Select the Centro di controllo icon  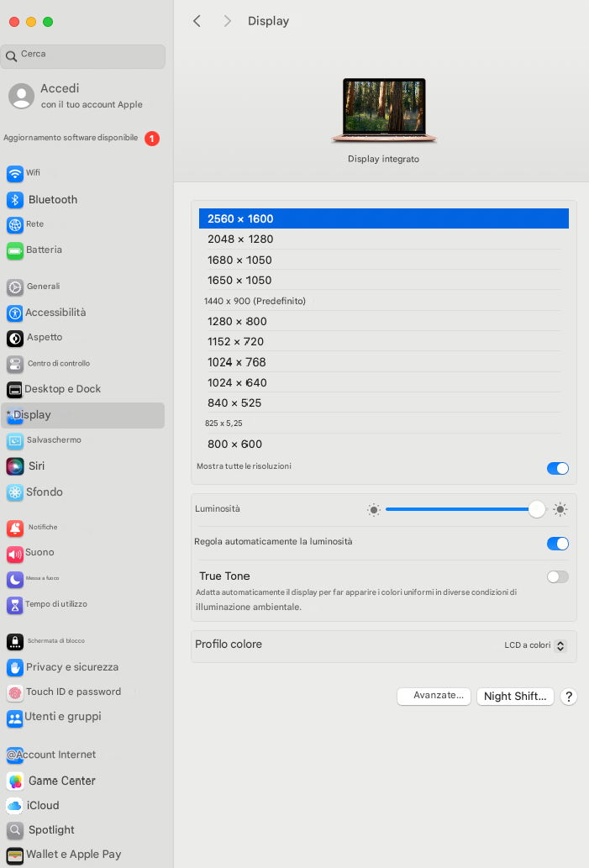(15, 364)
